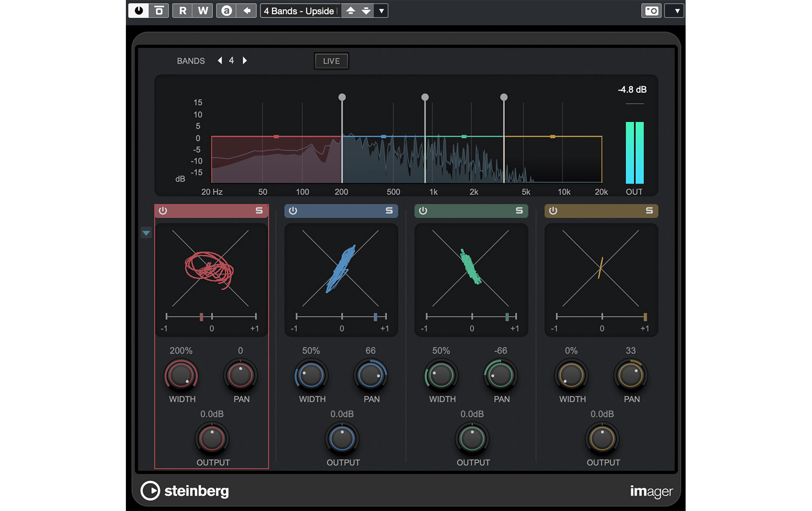812x511 pixels.
Task: Click the green band PAN knob
Action: 501,376
